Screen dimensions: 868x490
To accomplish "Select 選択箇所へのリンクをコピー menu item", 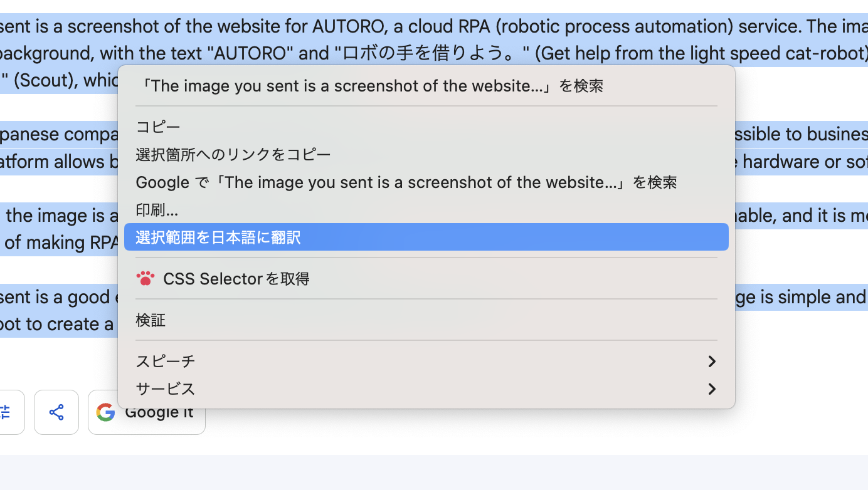I will [x=426, y=155].
